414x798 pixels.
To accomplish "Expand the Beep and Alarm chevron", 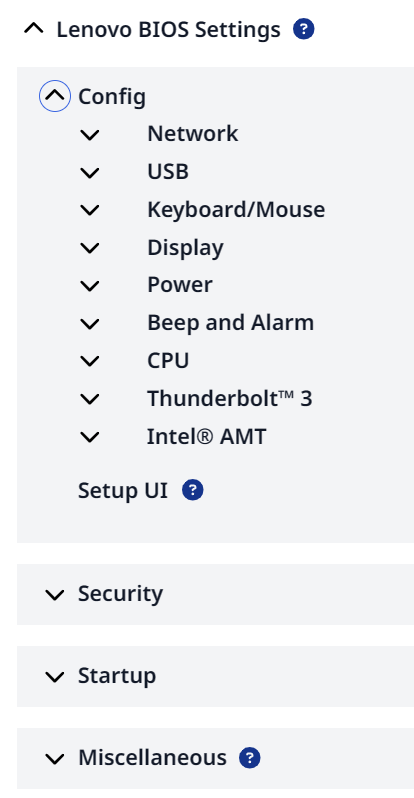I will [x=90, y=324].
